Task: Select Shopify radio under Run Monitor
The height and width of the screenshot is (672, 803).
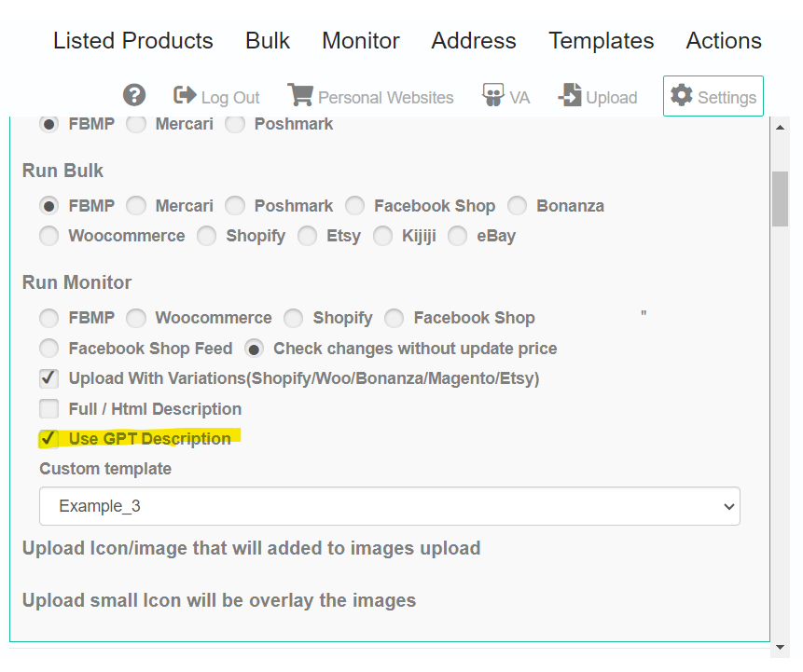Action: 294,318
